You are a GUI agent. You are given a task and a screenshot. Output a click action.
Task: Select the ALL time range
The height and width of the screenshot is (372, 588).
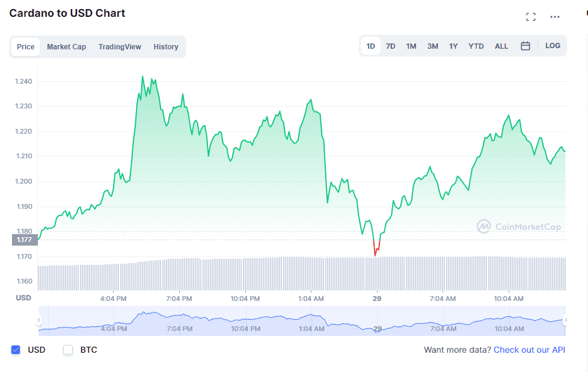pyautogui.click(x=501, y=45)
